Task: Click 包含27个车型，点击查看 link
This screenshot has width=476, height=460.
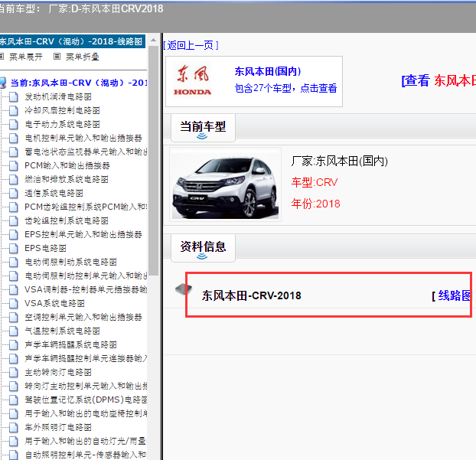Action: click(285, 88)
